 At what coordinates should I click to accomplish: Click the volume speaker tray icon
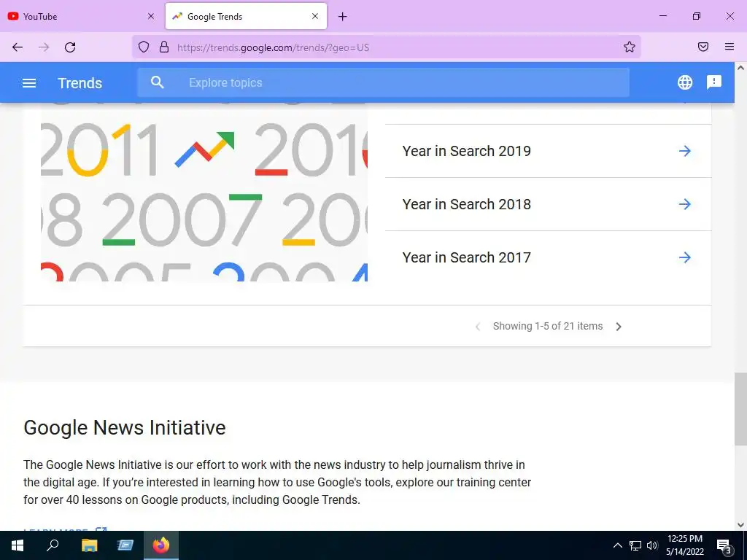652,545
